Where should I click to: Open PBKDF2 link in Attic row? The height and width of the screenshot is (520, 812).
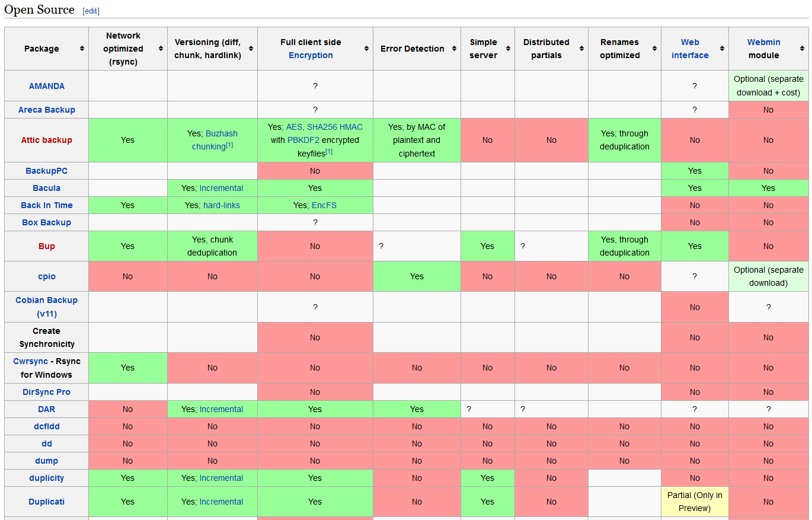303,140
